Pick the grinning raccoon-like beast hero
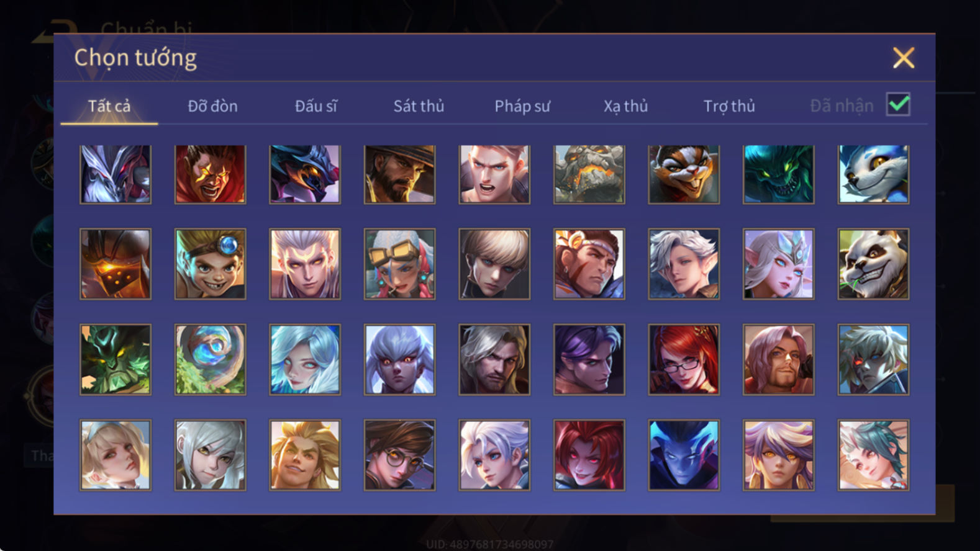 (684, 174)
